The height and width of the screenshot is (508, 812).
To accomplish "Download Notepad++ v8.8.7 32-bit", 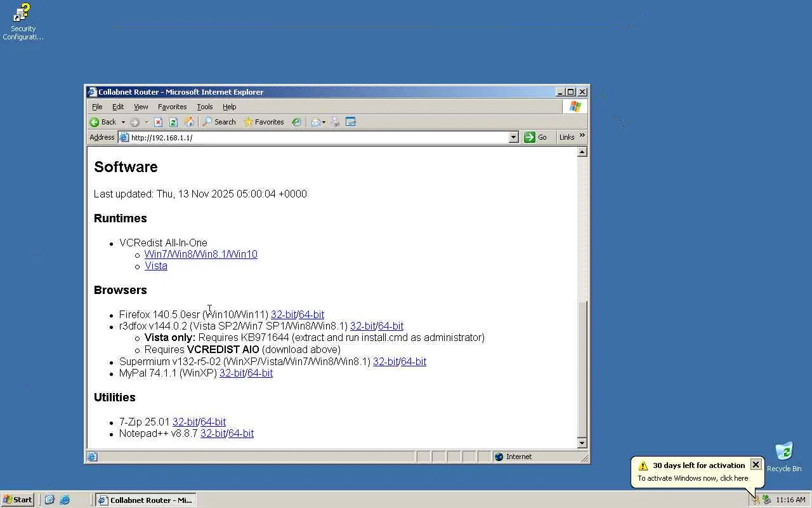I will [x=213, y=434].
